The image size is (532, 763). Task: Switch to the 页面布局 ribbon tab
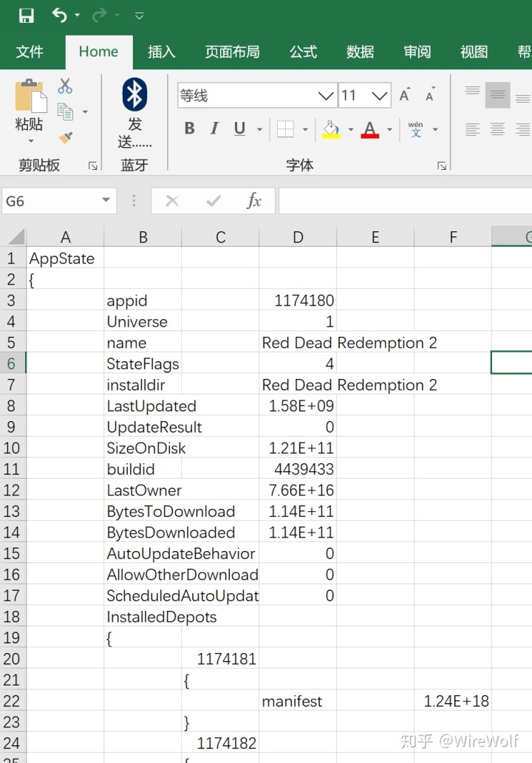pos(232,52)
